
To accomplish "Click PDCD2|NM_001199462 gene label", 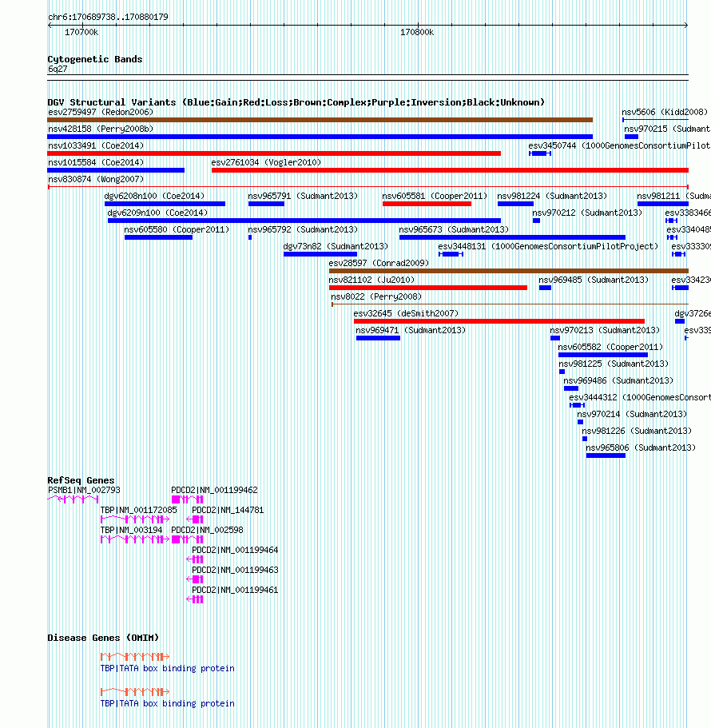I will (x=214, y=490).
